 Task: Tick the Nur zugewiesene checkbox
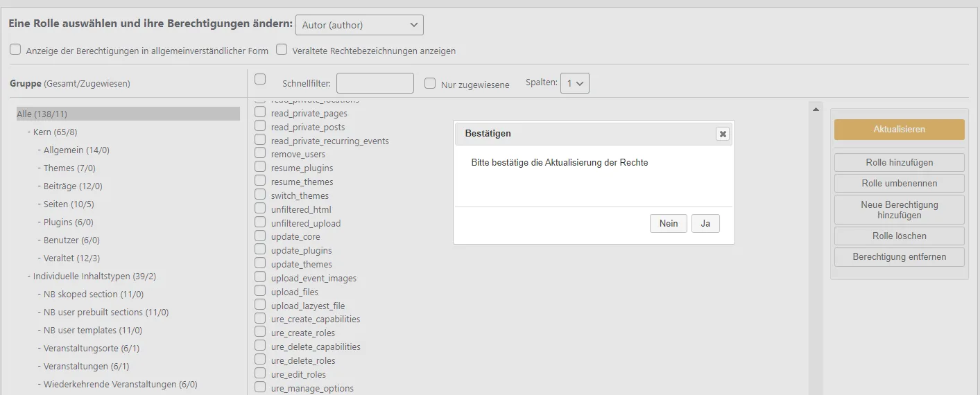(430, 83)
